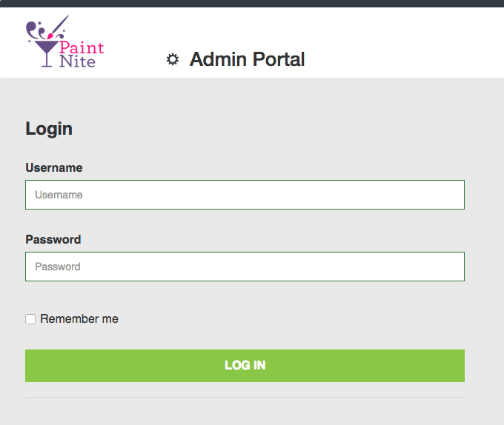Image resolution: width=504 pixels, height=425 pixels.
Task: Click the bold Username label above the field
Action: (x=54, y=167)
